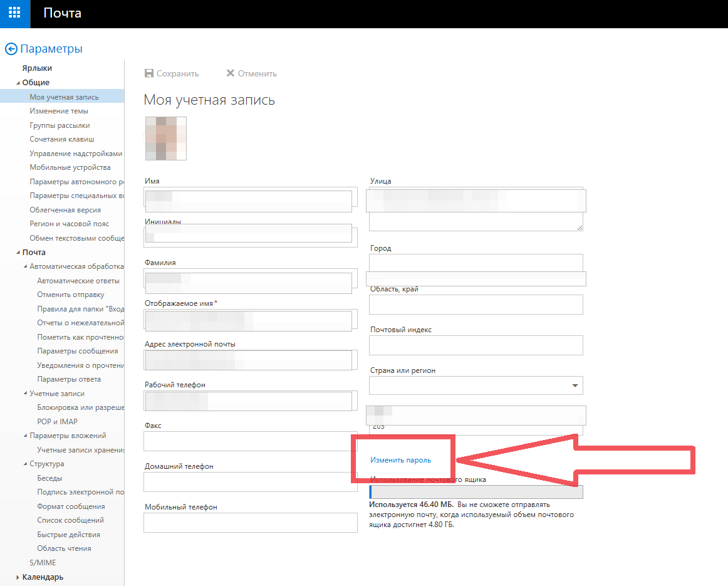
Task: Open Формат сообщения settings
Action: pos(71,506)
